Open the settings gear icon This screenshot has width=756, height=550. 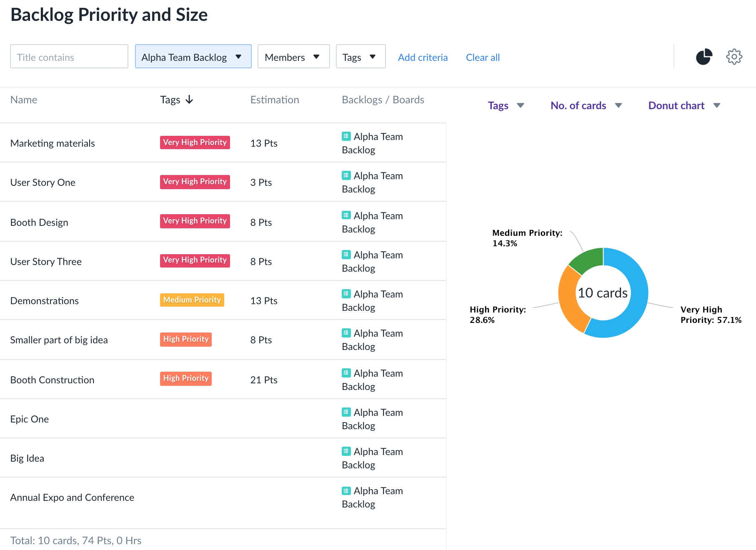(x=734, y=57)
